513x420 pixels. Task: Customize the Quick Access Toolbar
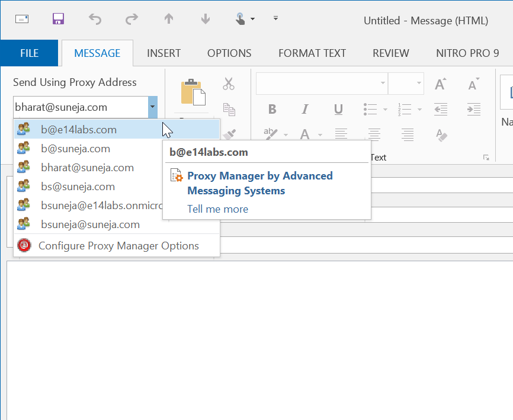[276, 18]
